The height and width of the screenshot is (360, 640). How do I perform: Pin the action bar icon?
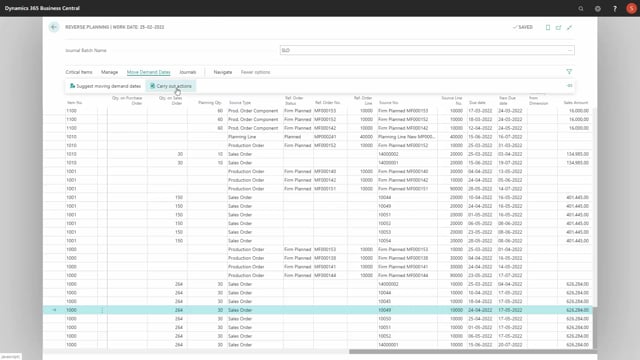coord(569,86)
